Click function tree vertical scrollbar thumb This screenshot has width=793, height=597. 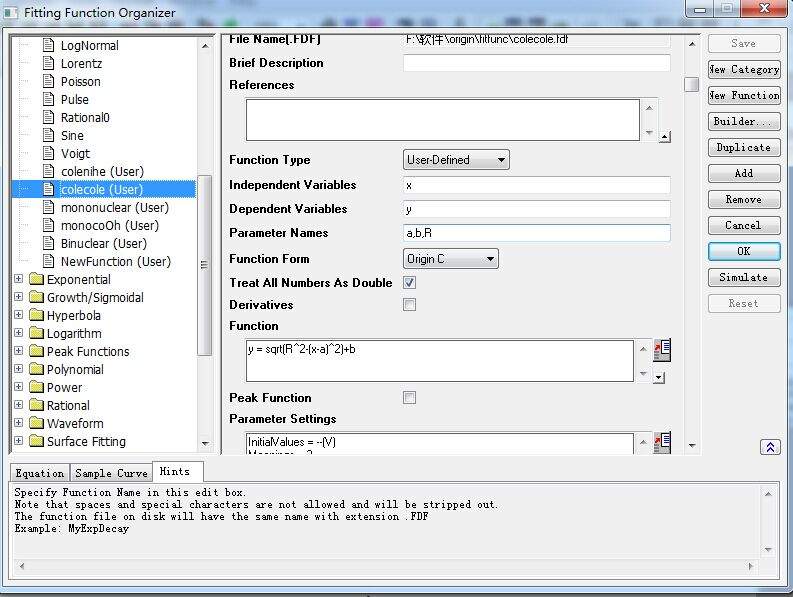tap(204, 265)
